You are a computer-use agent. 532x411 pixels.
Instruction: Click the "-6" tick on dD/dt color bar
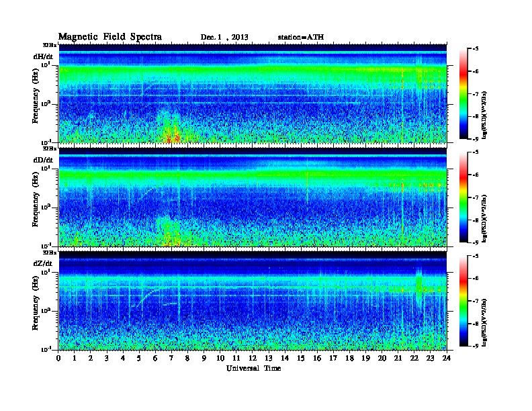coord(476,175)
